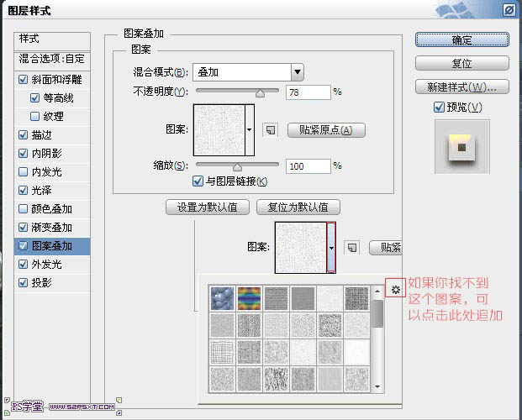Choose the grid-lines pattern in the third row
Screen dimensions: 522x420
coord(222,352)
